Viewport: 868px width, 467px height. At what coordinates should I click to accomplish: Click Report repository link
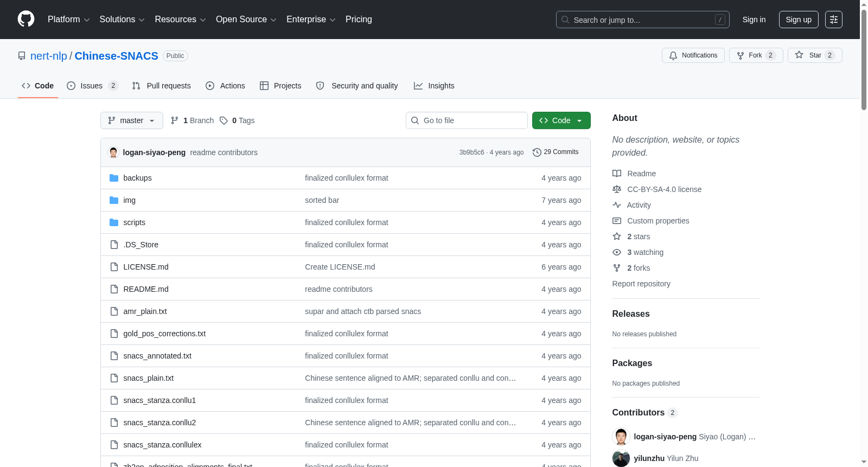point(641,284)
